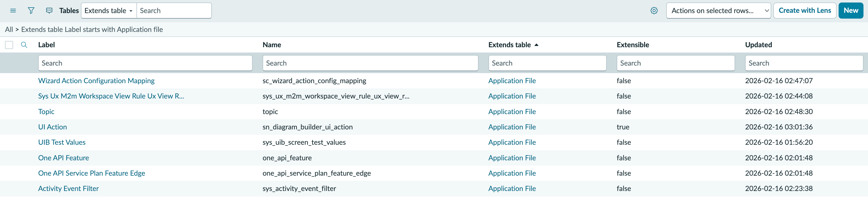The height and width of the screenshot is (197, 868).
Task: Click Application File in Wizard Action row
Action: coord(512,81)
